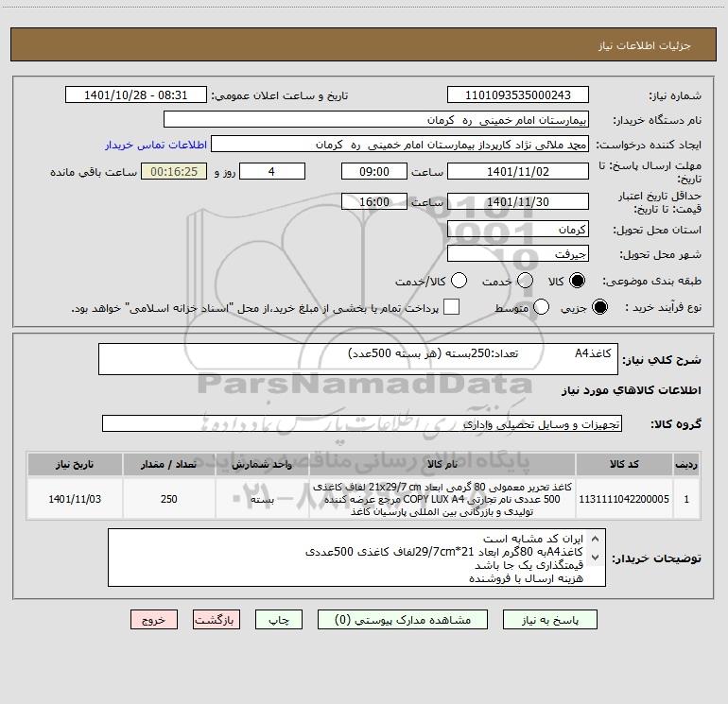This screenshot has height=704, width=728.
Task: Click the goods group field تجهیزات و وسایل تحصیلی
Action: coord(362,423)
